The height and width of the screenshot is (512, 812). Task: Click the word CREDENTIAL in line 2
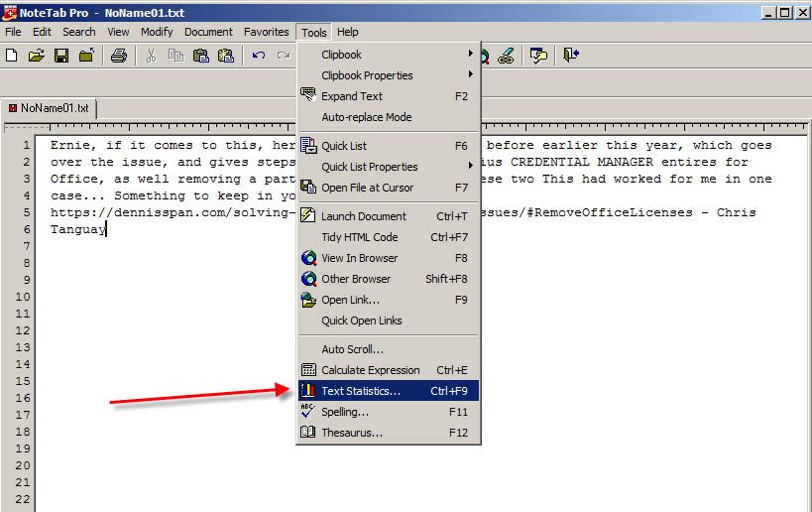(x=550, y=162)
